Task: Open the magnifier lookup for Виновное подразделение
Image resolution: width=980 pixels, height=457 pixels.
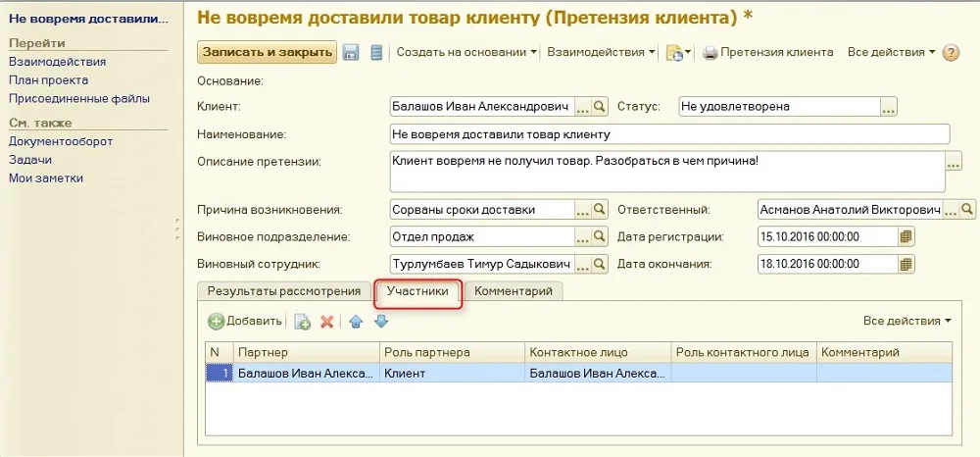Action: point(600,237)
